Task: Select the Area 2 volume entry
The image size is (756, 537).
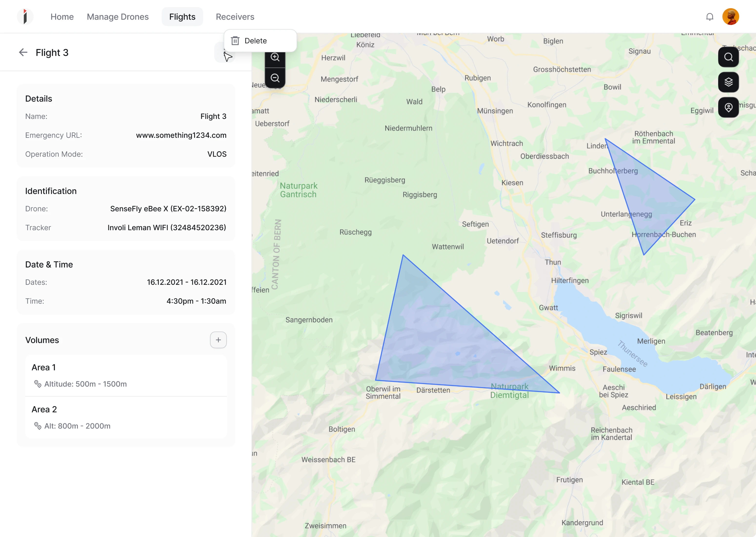Action: (126, 417)
